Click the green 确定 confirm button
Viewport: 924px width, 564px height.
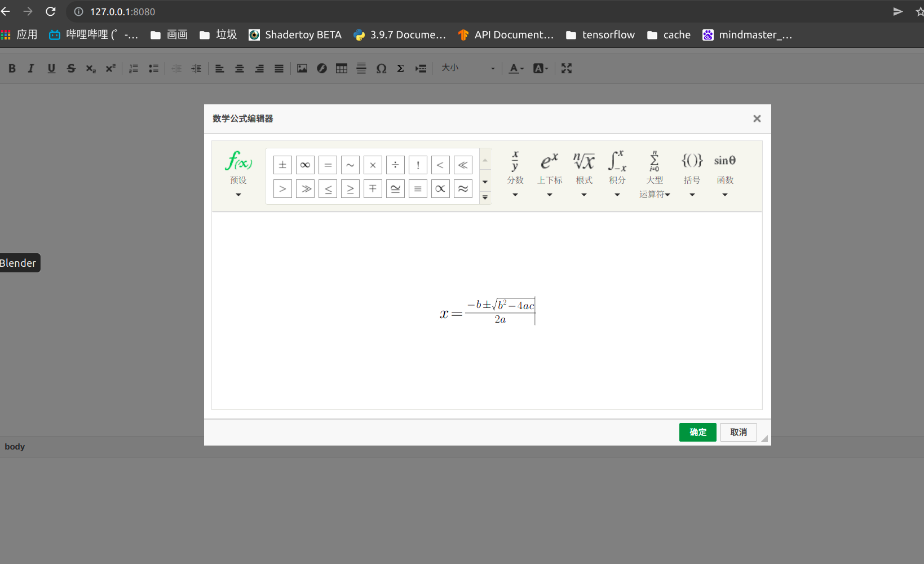pyautogui.click(x=697, y=432)
